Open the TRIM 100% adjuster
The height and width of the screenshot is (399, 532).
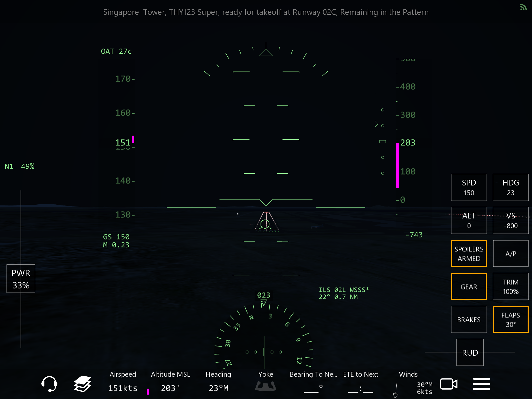pos(510,287)
